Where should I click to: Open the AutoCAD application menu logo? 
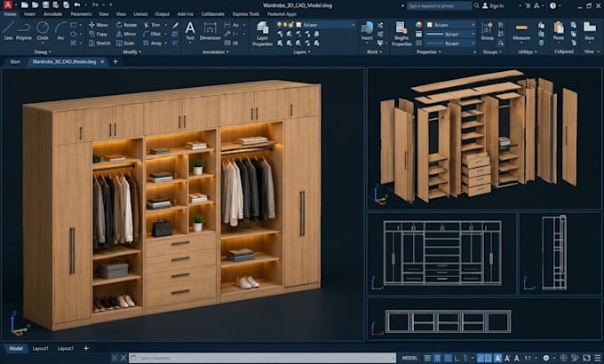coord(7,5)
